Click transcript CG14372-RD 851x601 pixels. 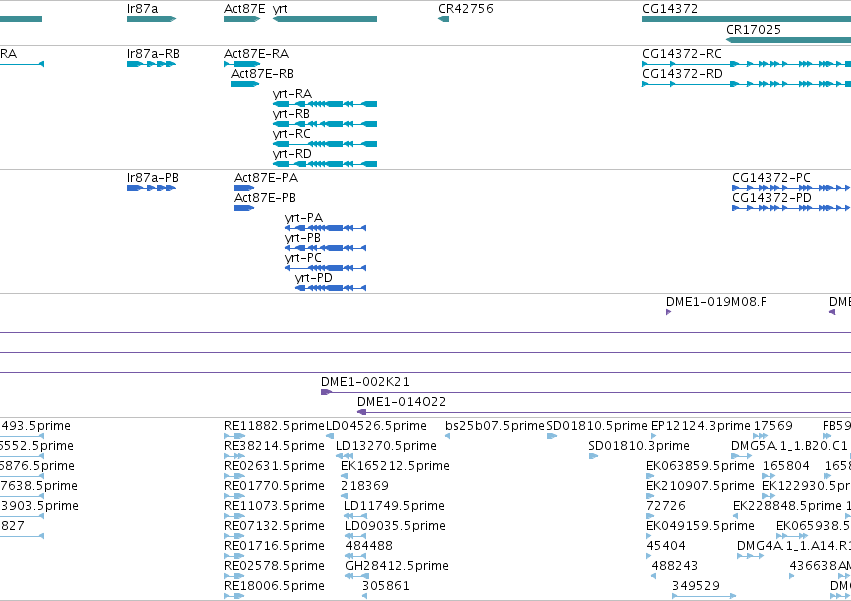coord(746,84)
